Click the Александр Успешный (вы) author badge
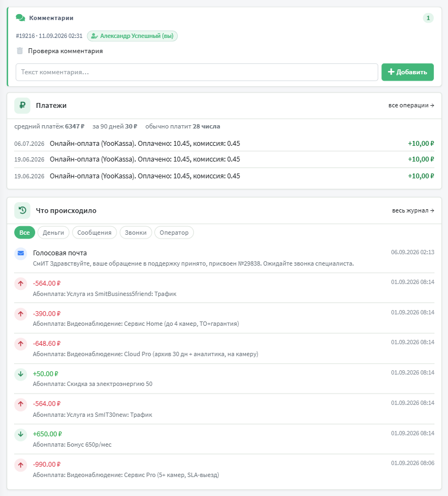 132,36
